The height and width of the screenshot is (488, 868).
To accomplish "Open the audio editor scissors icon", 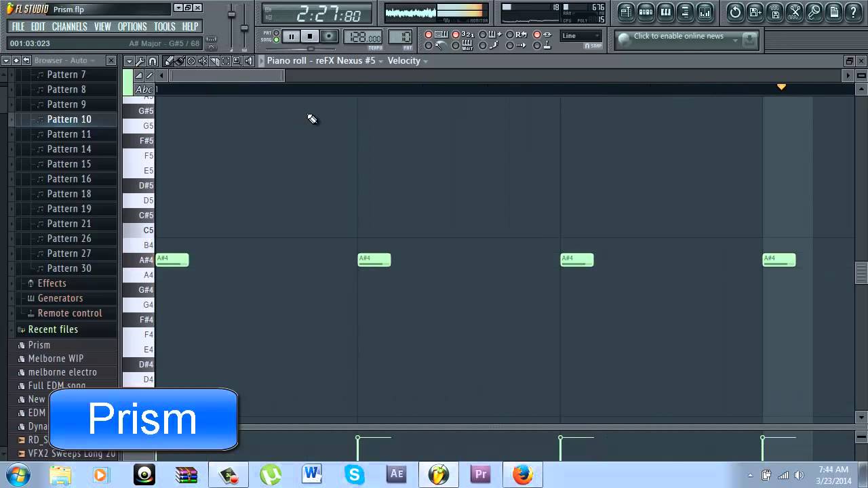I will (795, 12).
